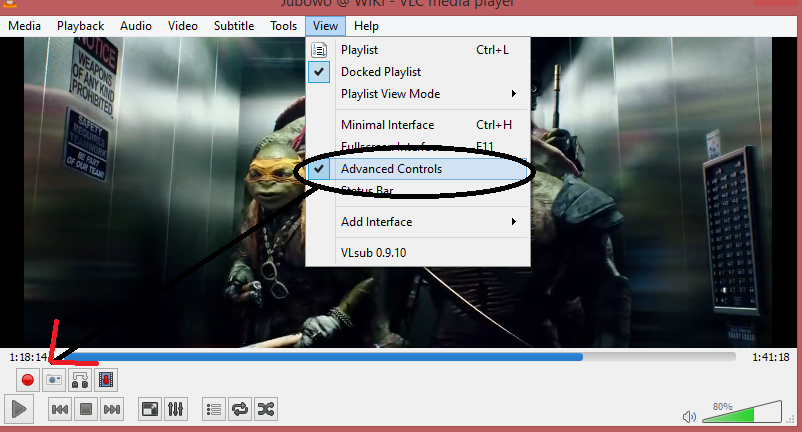Screen dimensions: 802x432
Task: Toggle shuffle random playback button
Action: [x=266, y=409]
